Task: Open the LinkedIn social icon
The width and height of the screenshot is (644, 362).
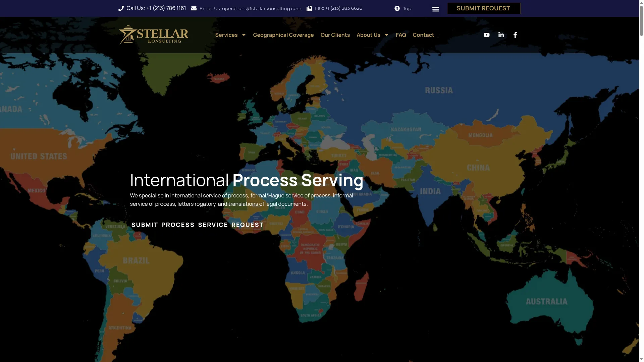Action: click(501, 35)
